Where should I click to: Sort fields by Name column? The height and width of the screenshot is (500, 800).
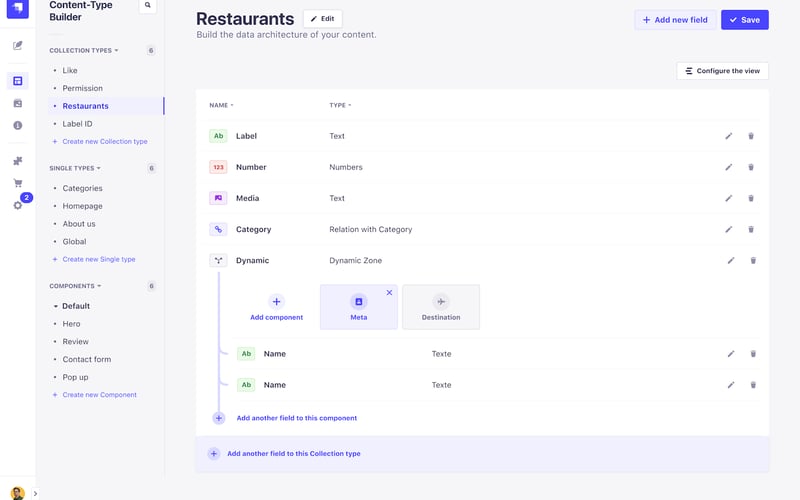coord(221,105)
